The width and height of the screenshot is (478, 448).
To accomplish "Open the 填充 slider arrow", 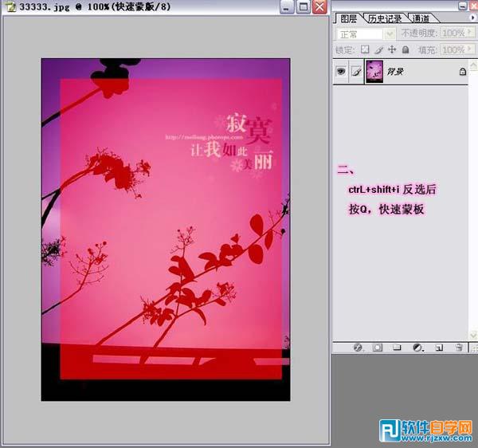I will (470, 49).
